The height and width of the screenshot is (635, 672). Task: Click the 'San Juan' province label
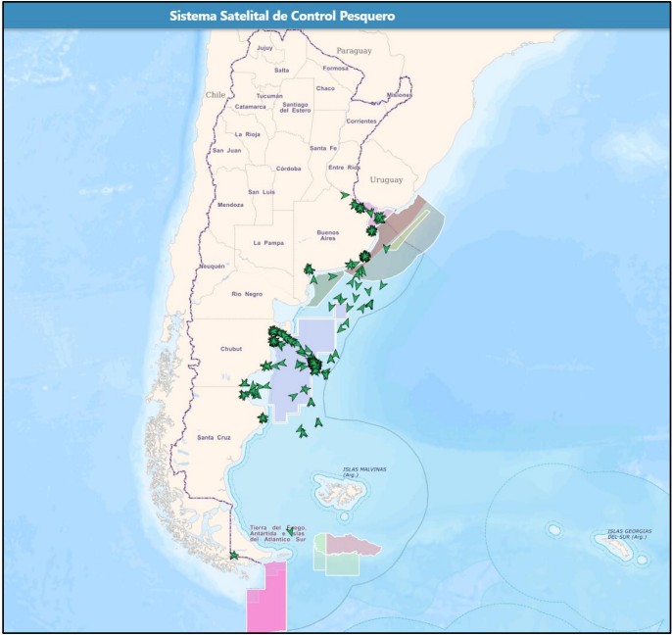226,151
